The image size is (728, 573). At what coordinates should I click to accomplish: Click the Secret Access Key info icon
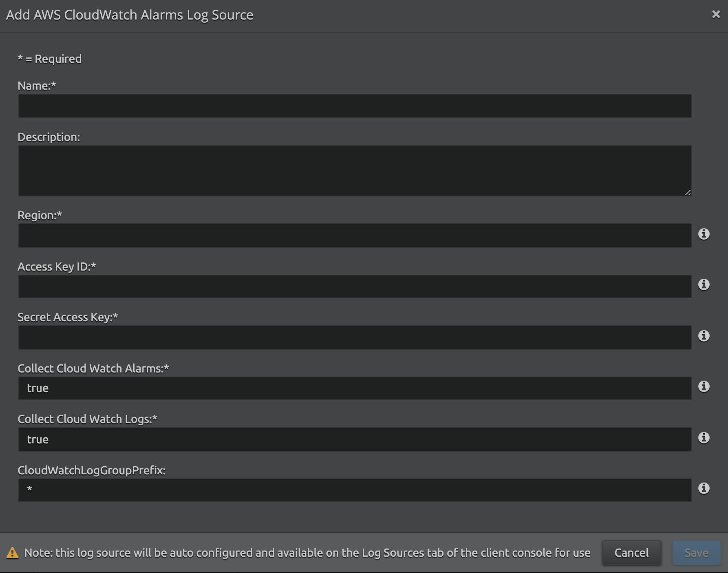(704, 336)
